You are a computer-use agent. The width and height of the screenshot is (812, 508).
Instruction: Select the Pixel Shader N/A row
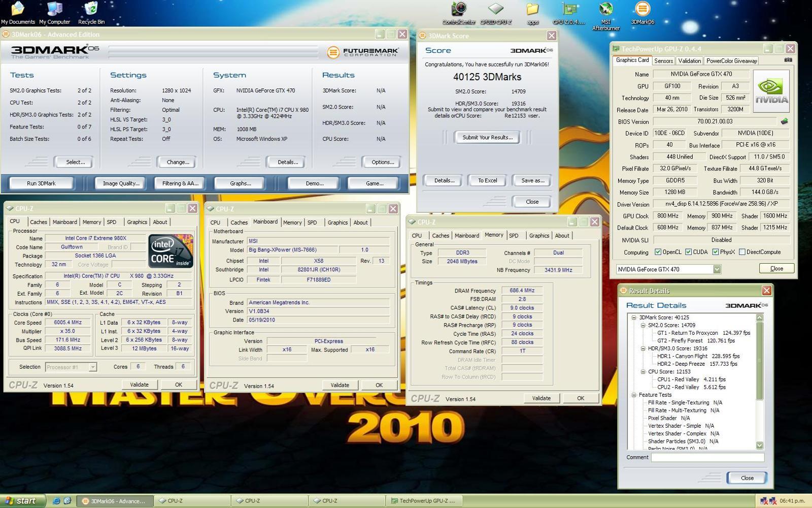(x=668, y=418)
